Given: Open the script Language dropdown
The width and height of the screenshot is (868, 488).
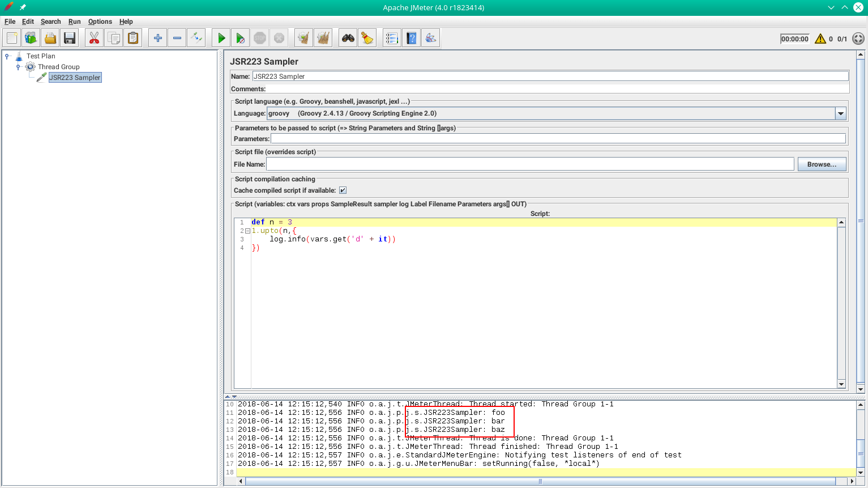Looking at the screenshot, I should click(840, 113).
